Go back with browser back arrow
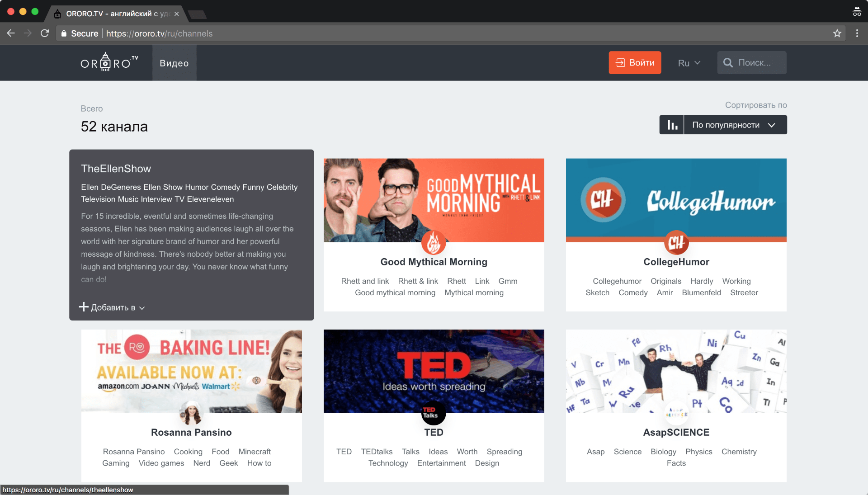Image resolution: width=868 pixels, height=495 pixels. 11,33
